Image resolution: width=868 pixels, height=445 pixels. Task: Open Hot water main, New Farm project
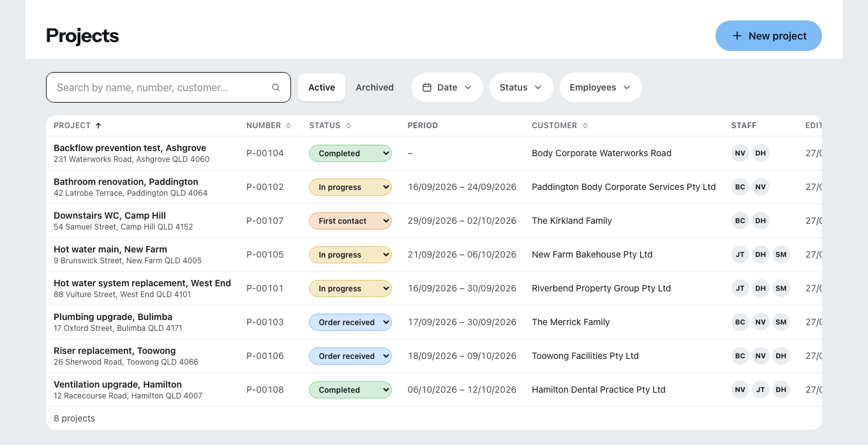[x=110, y=249]
